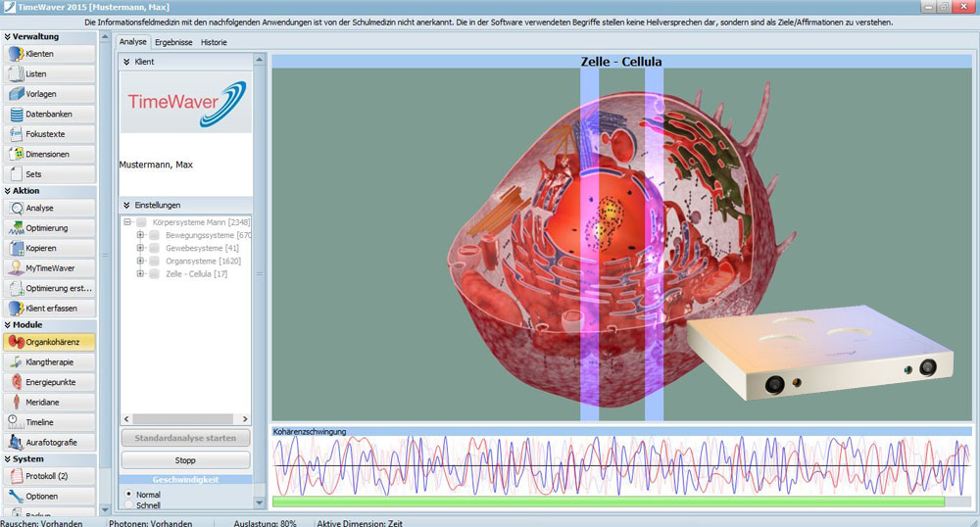The height and width of the screenshot is (527, 980).
Task: Toggle the Zelle - Cellula checkbox
Action: tap(155, 274)
